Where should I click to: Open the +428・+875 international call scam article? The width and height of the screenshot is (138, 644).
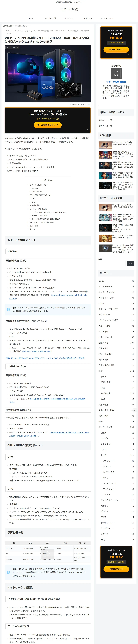point(116,166)
